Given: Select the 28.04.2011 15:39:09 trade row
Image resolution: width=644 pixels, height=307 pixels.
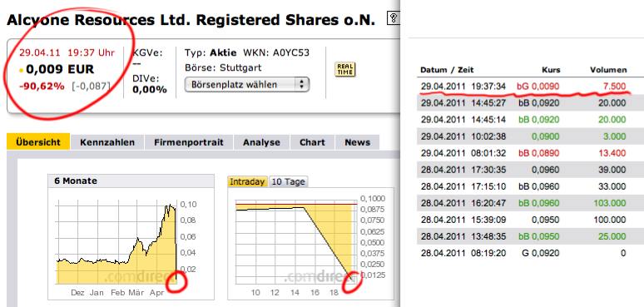Looking at the screenshot, I should pyautogui.click(x=530, y=220).
